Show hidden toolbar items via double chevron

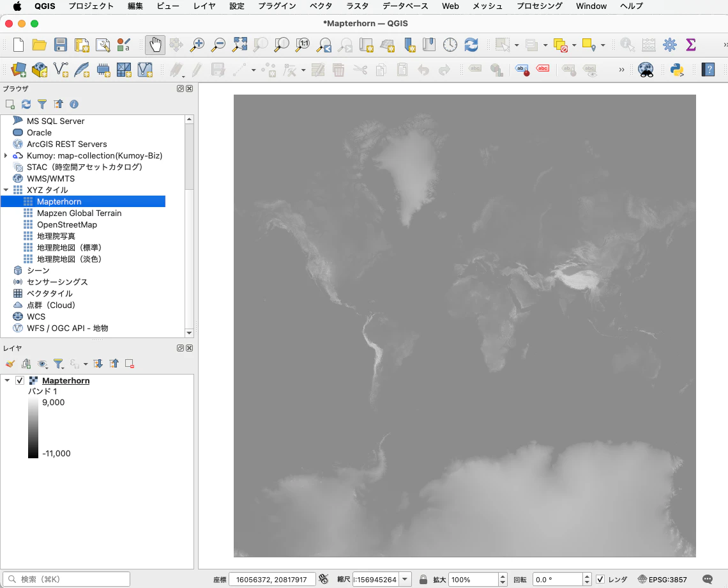point(621,70)
